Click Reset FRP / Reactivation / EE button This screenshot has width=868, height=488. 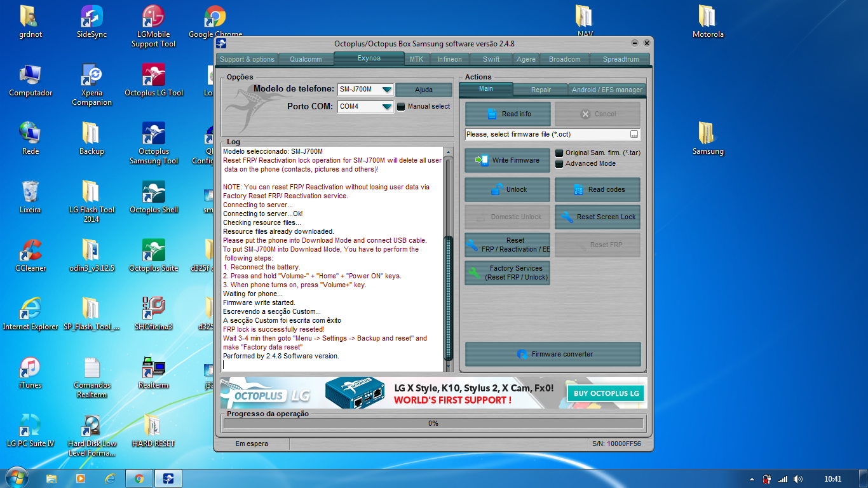pyautogui.click(x=508, y=245)
